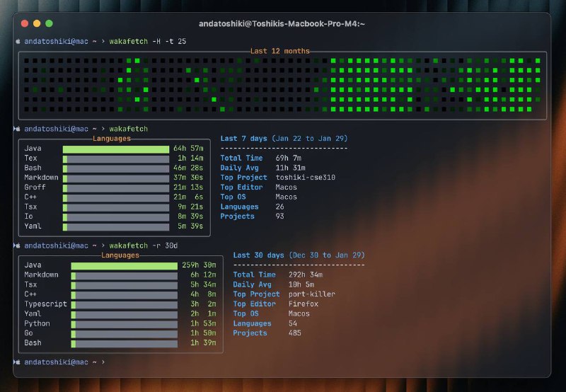Click 'Last 7 days (Jan 22 to Jan 29)' heading
This screenshot has width=566, height=392.
(x=284, y=138)
